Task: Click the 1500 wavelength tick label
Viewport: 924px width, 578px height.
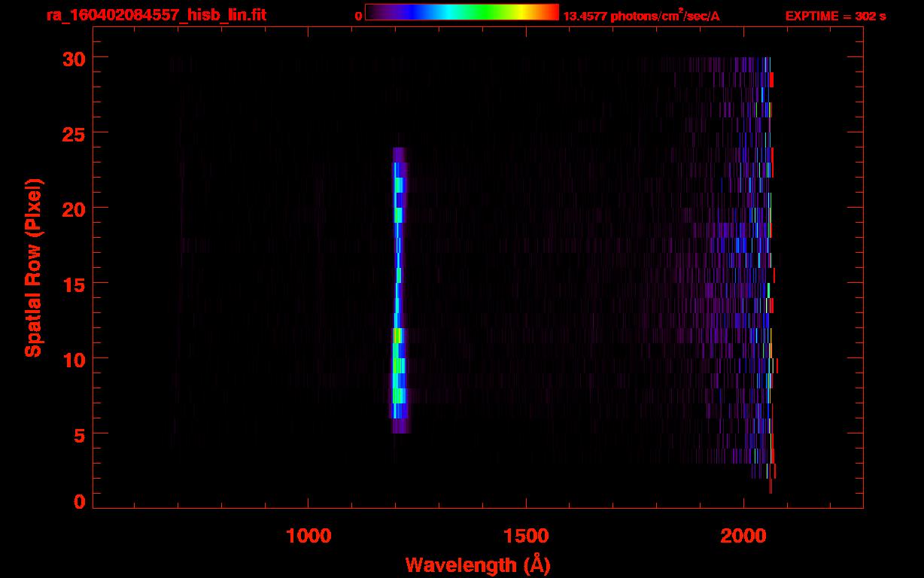Action: click(525, 536)
